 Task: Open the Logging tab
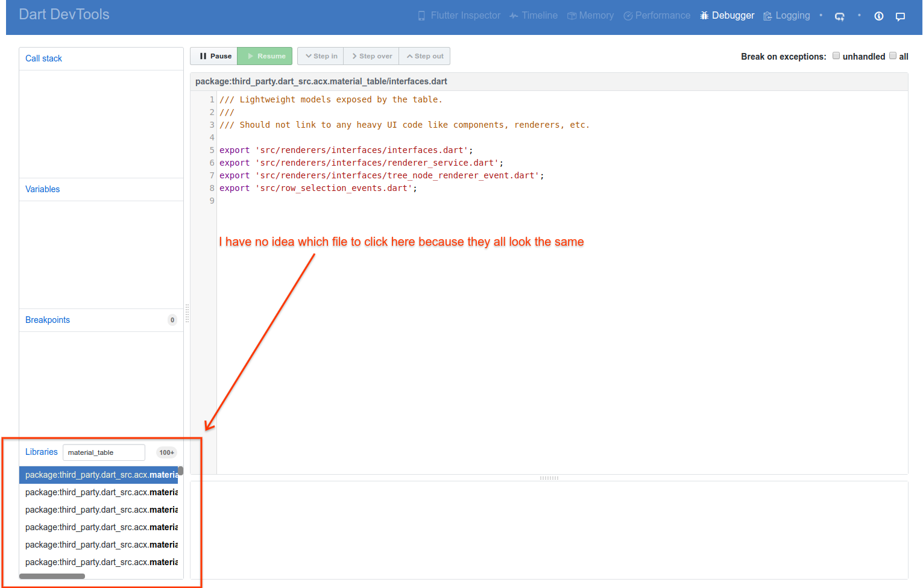click(787, 16)
